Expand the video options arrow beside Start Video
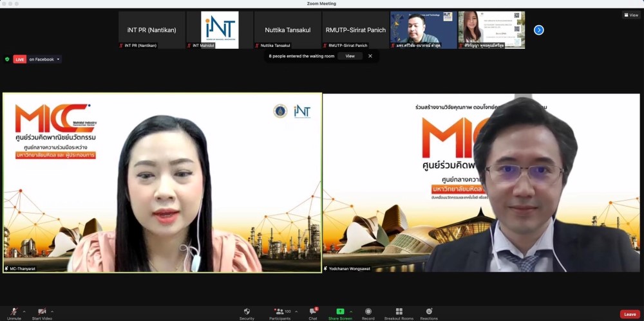644x321 pixels. pos(52,311)
